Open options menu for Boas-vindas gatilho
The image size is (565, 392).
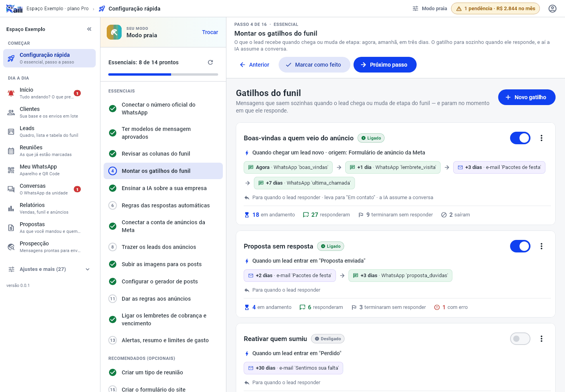coord(541,138)
